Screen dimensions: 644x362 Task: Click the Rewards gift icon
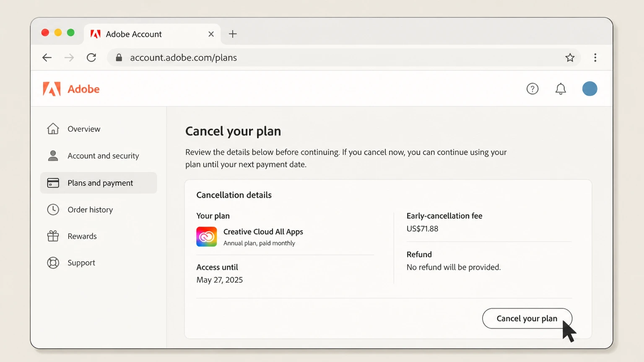(53, 236)
